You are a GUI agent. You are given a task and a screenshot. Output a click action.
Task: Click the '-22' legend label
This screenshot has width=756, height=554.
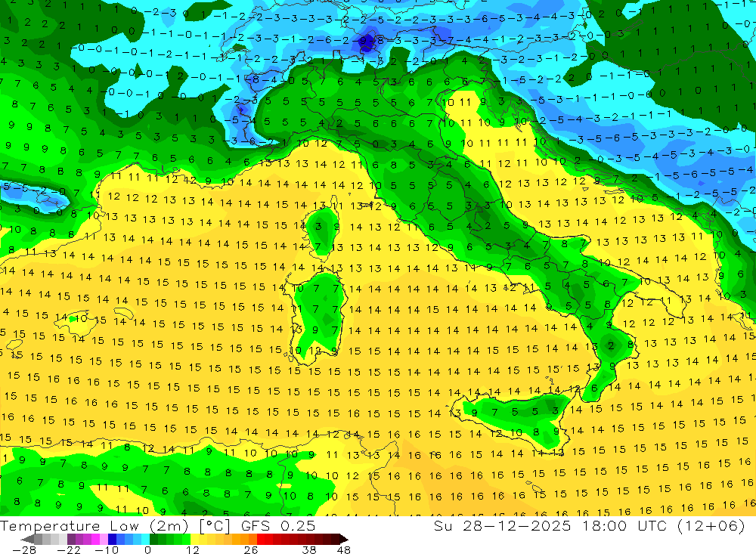tap(69, 549)
